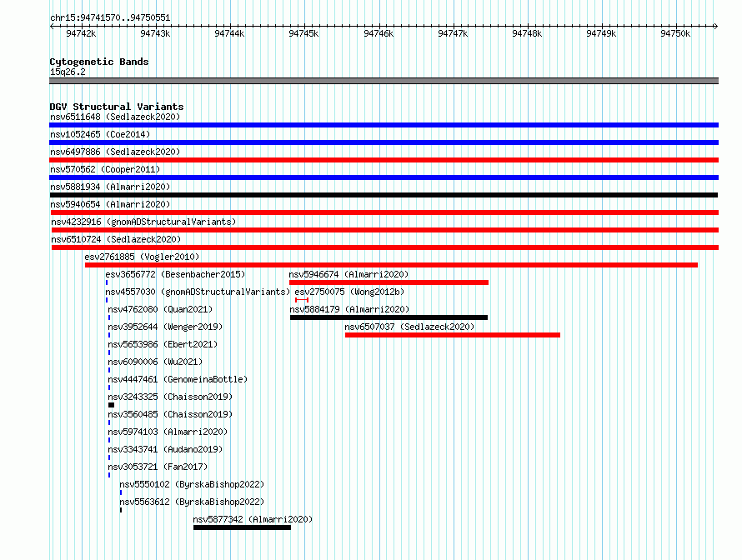Click the chr15:94741570..94750551 coordinate label

[110, 18]
